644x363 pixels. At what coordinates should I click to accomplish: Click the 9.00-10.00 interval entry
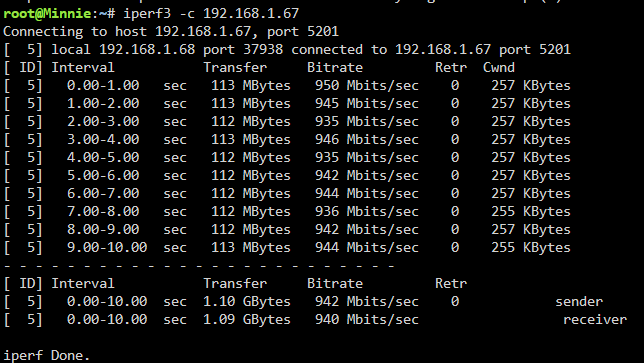point(107,248)
